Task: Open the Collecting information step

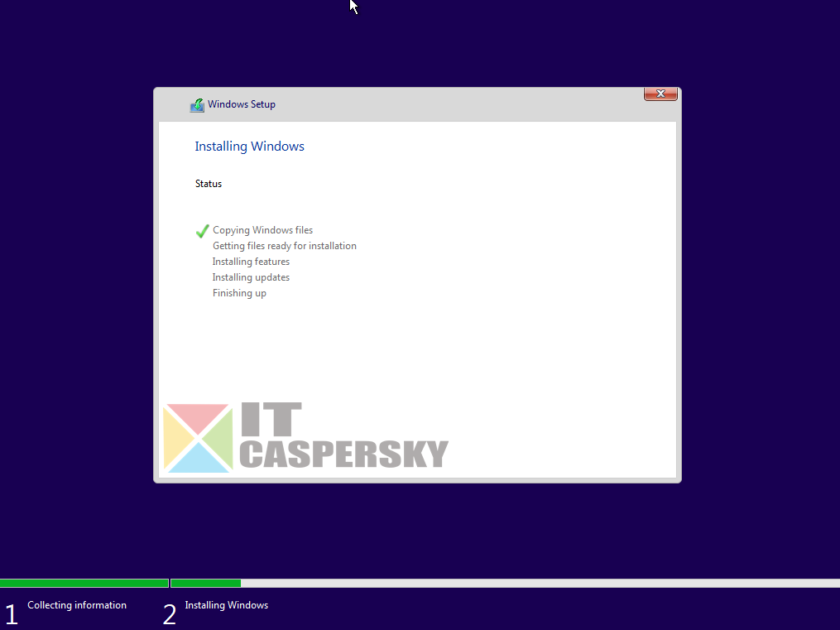Action: [x=76, y=605]
